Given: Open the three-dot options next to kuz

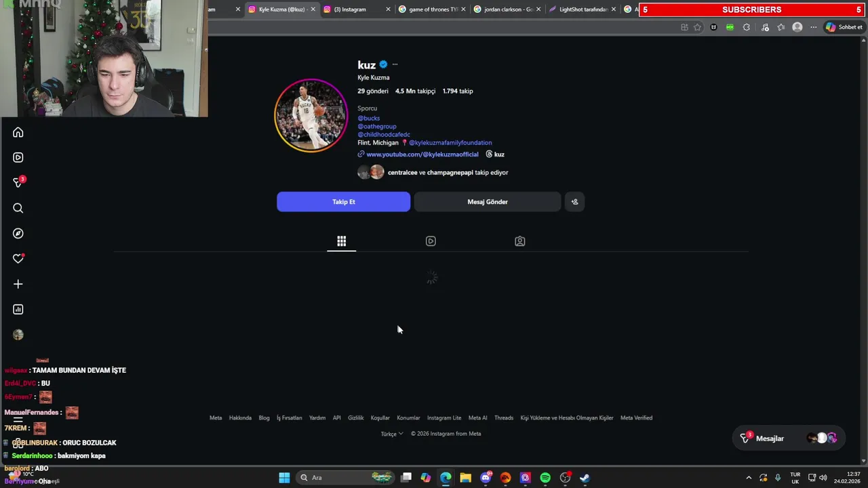Looking at the screenshot, I should (x=395, y=64).
